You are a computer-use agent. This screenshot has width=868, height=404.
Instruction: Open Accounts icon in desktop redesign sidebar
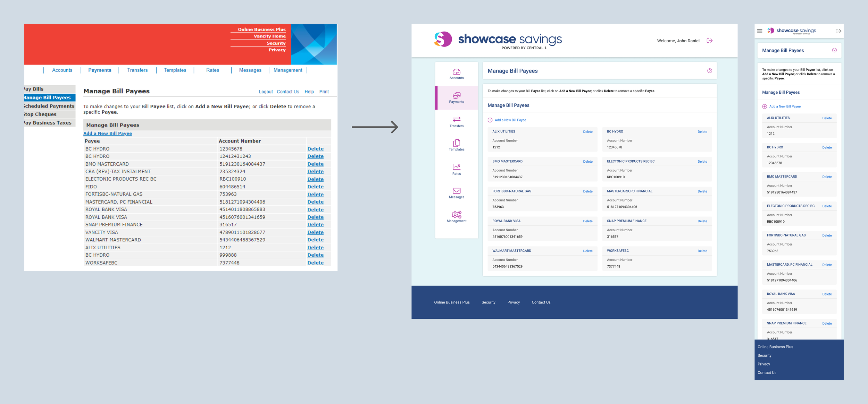coord(456,72)
